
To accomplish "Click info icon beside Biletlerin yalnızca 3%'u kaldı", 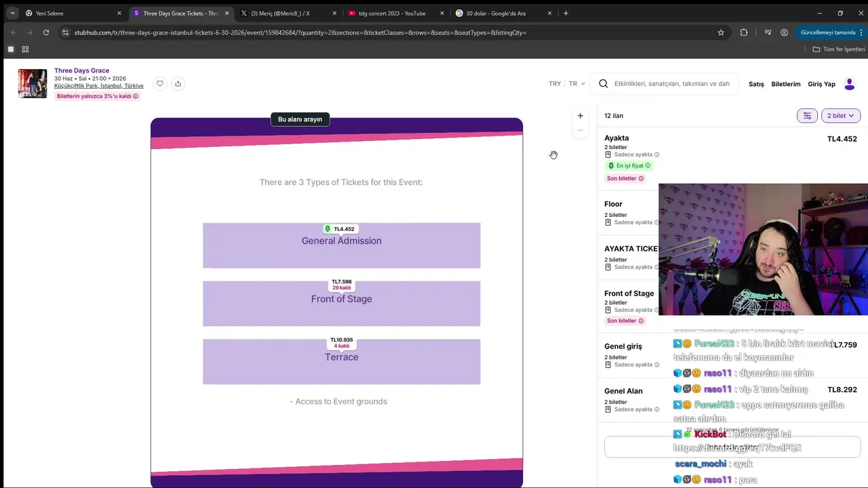I will 136,96.
